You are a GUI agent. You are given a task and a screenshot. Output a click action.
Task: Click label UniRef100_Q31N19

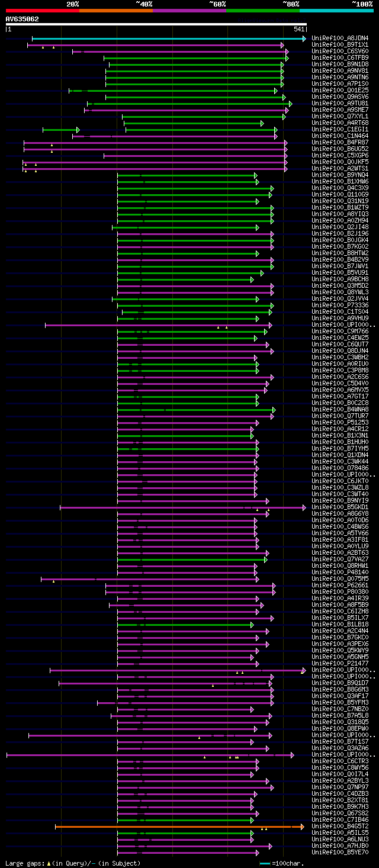coord(340,201)
